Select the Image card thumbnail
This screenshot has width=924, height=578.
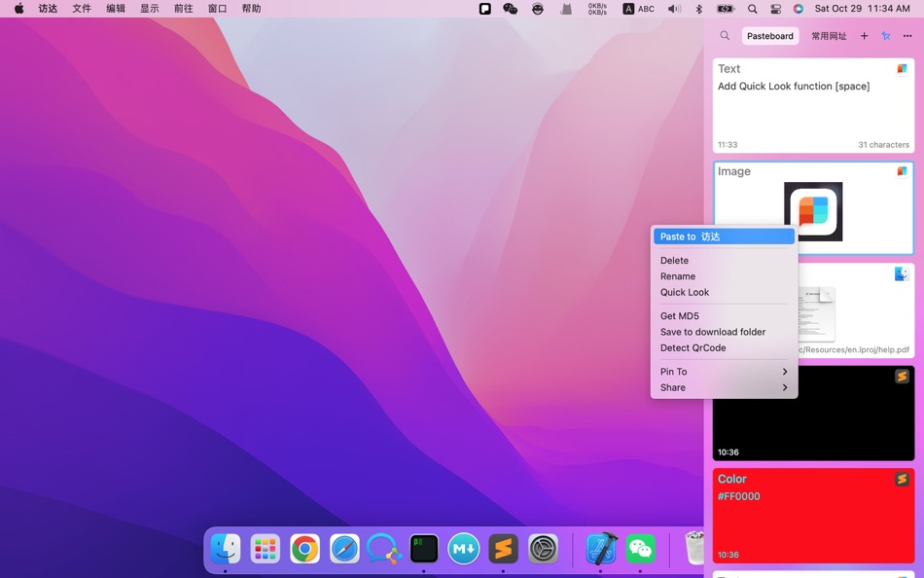point(813,211)
